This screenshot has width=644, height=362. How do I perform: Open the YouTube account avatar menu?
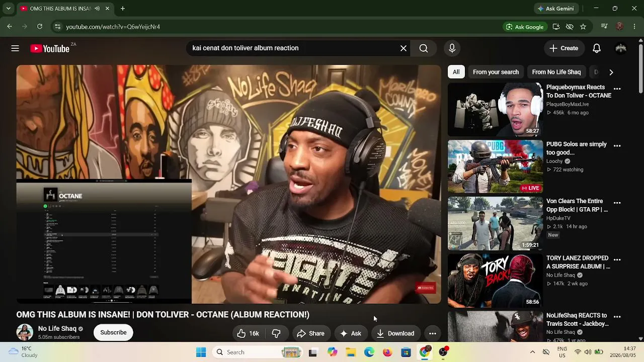(621, 48)
